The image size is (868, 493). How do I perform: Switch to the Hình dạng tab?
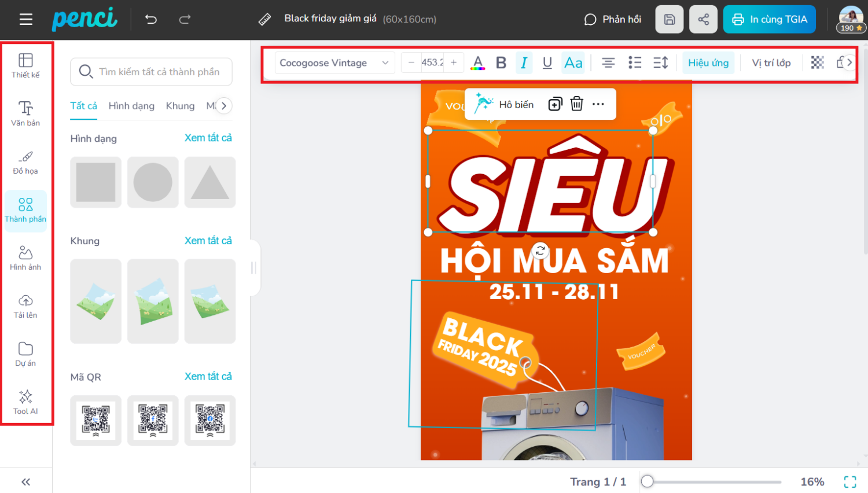[x=131, y=106]
